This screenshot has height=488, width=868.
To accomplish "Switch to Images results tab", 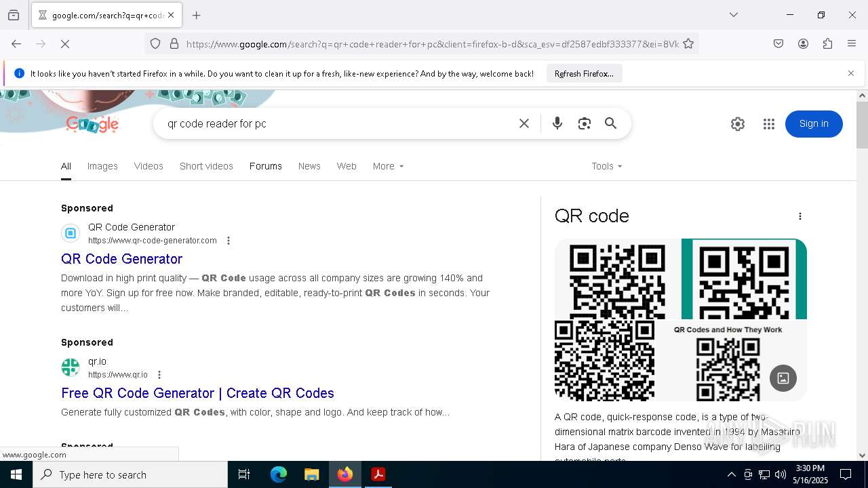I will point(102,166).
